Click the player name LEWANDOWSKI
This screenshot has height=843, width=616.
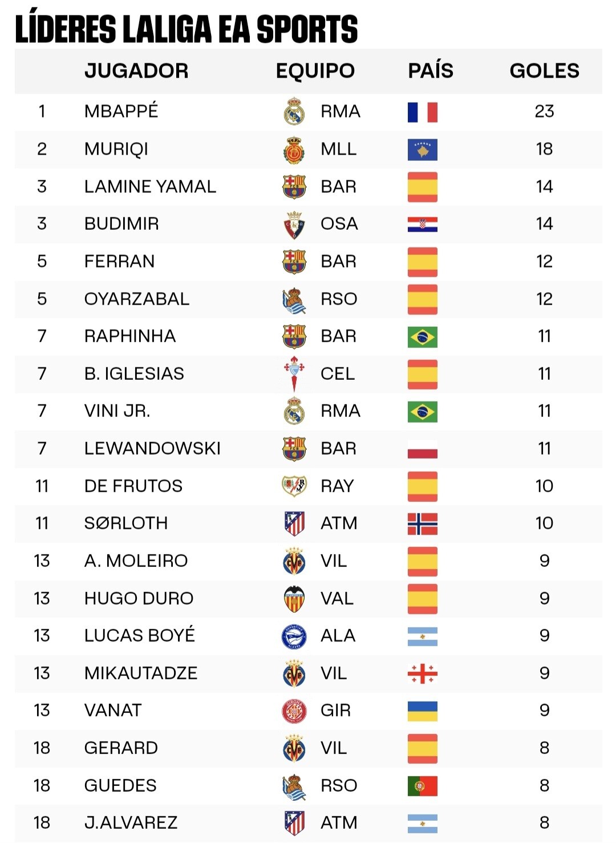[x=152, y=448]
